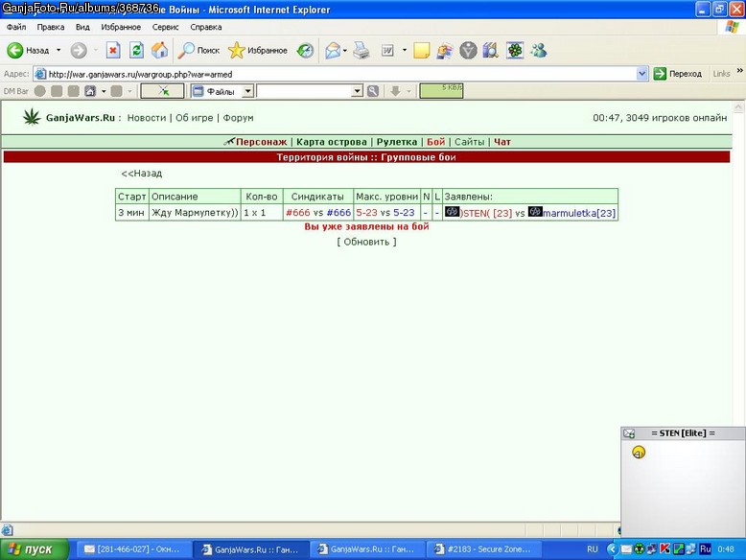
Task: Click the RU language indicator in taskbar
Action: (x=592, y=549)
